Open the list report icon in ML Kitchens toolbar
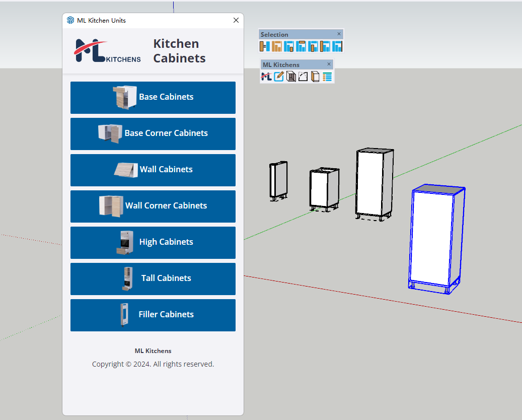The height and width of the screenshot is (420, 522). pyautogui.click(x=327, y=77)
